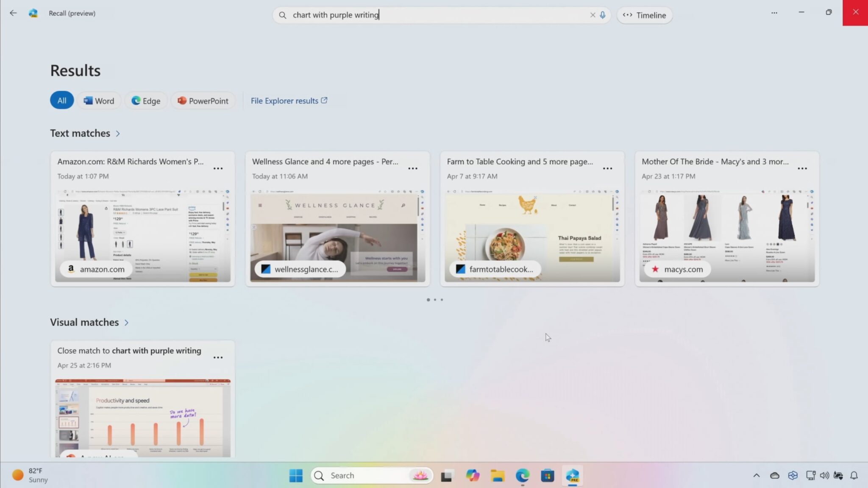Open the Recall more options ellipsis menu

pyautogui.click(x=774, y=13)
